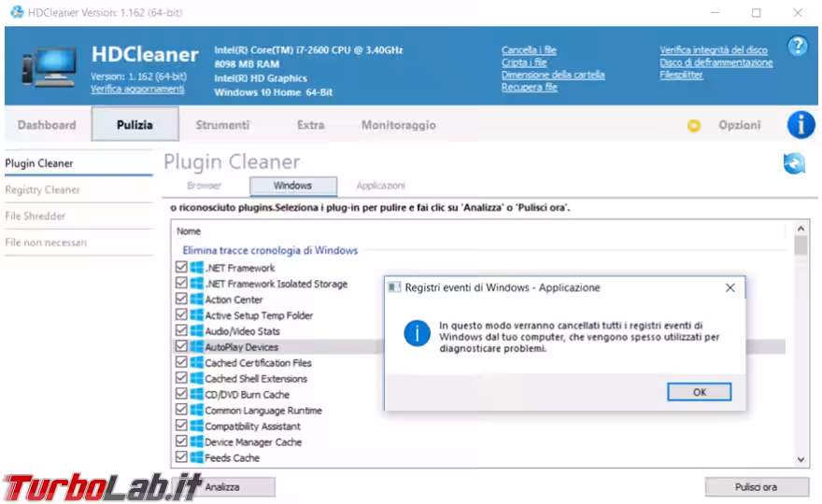Select the Compatibility Assistant row text
822x504 pixels.
[x=253, y=426]
